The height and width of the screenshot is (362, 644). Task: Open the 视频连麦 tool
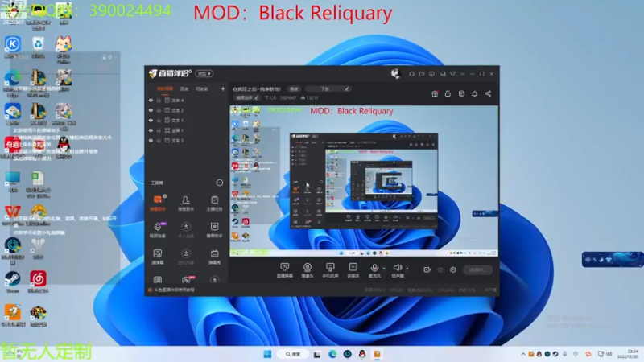point(158,230)
